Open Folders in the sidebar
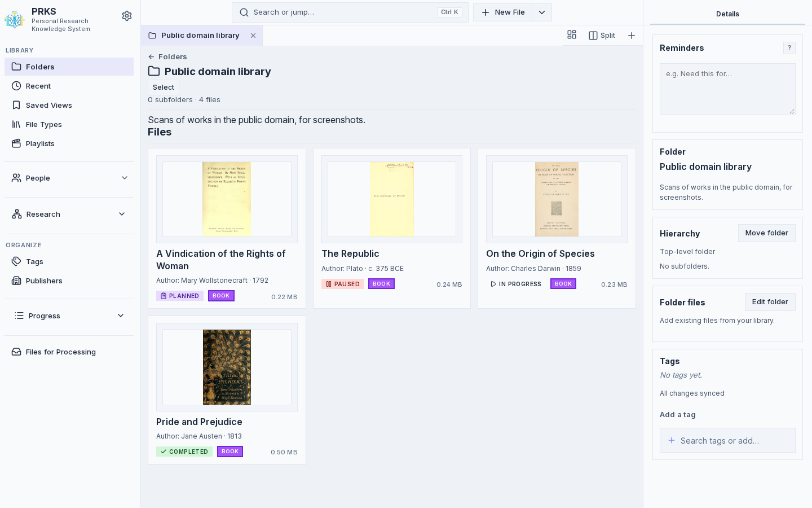Image resolution: width=812 pixels, height=508 pixels. (x=69, y=67)
